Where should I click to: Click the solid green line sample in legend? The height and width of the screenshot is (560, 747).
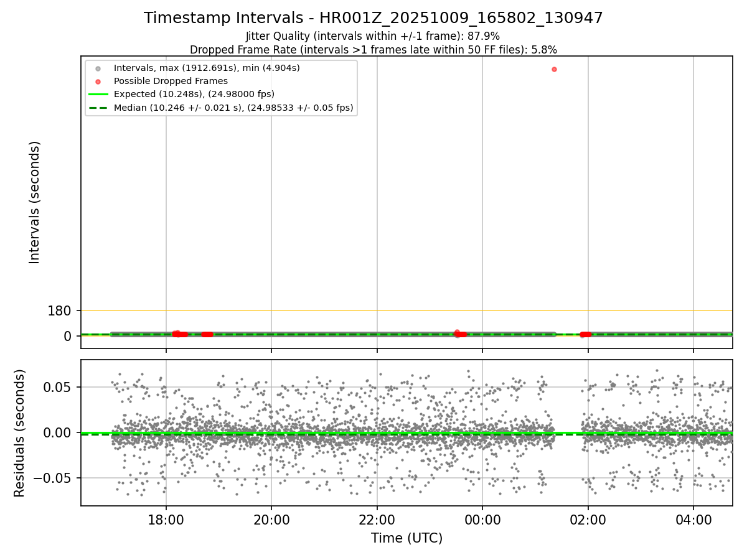pos(98,95)
